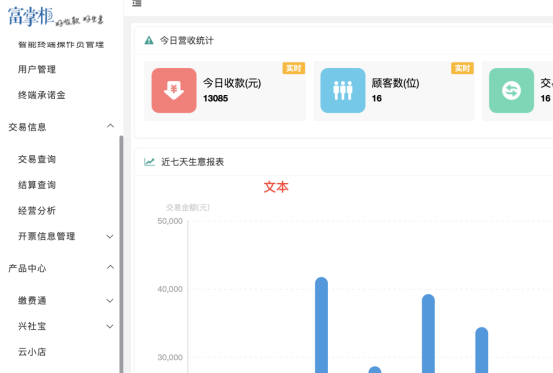Open 智能终端操作员管理 menu item
The image size is (553, 373).
tap(61, 45)
